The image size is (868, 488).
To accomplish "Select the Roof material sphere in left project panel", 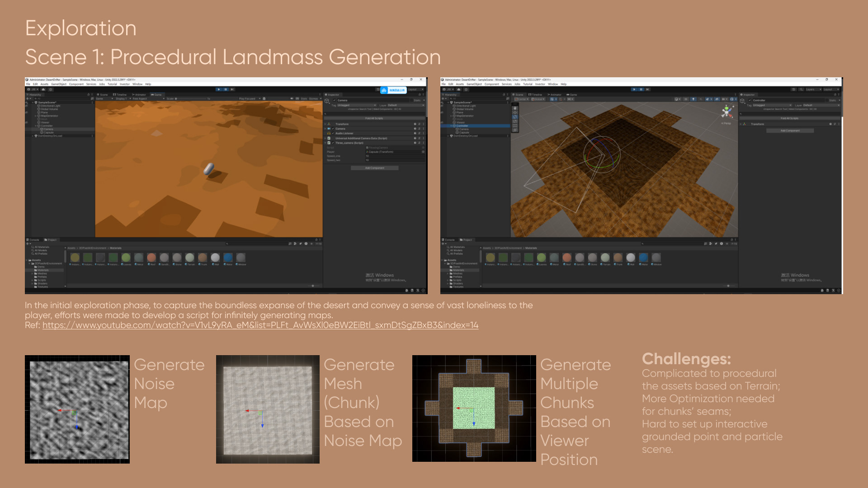I will point(151,258).
